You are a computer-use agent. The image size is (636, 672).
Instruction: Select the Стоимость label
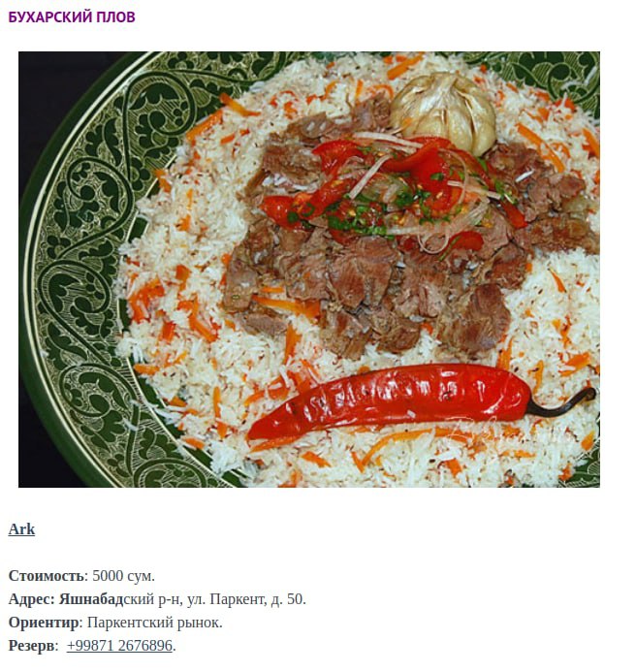[46, 576]
